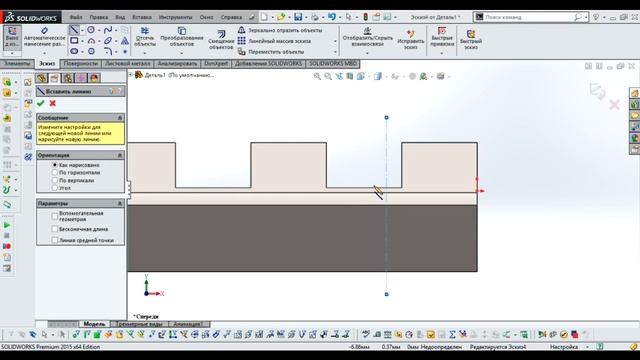Click the New document icon

coord(264,17)
